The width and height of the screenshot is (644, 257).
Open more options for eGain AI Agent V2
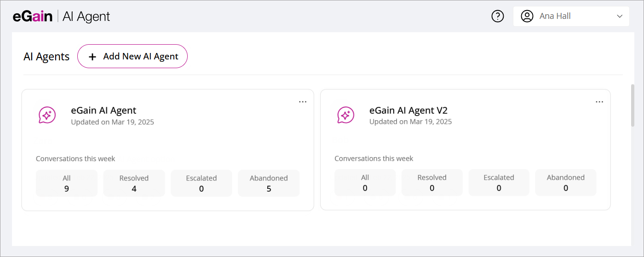point(599,102)
